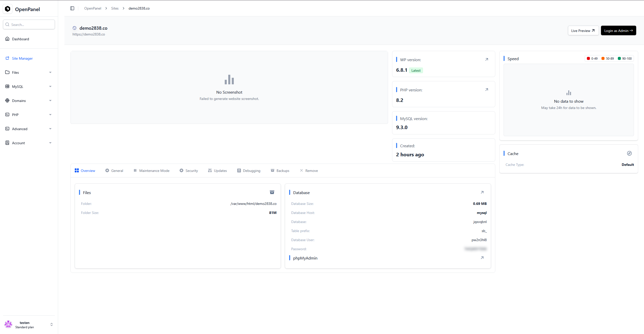Reveal the blurred database password value

475,249
